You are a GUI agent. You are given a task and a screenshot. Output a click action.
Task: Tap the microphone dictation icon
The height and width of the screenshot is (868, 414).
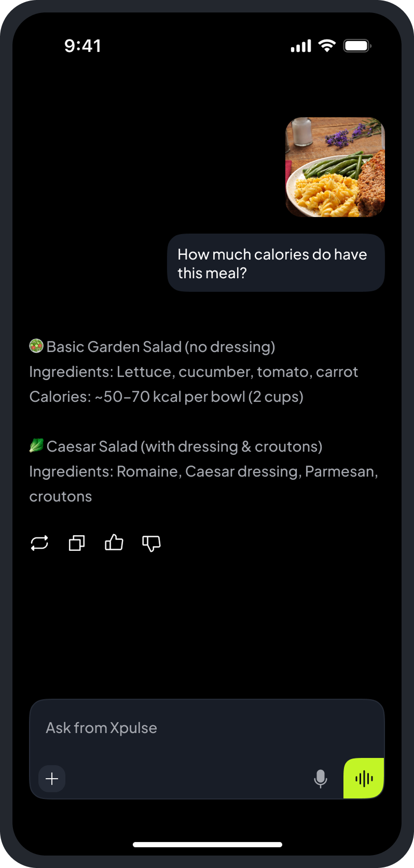click(321, 778)
